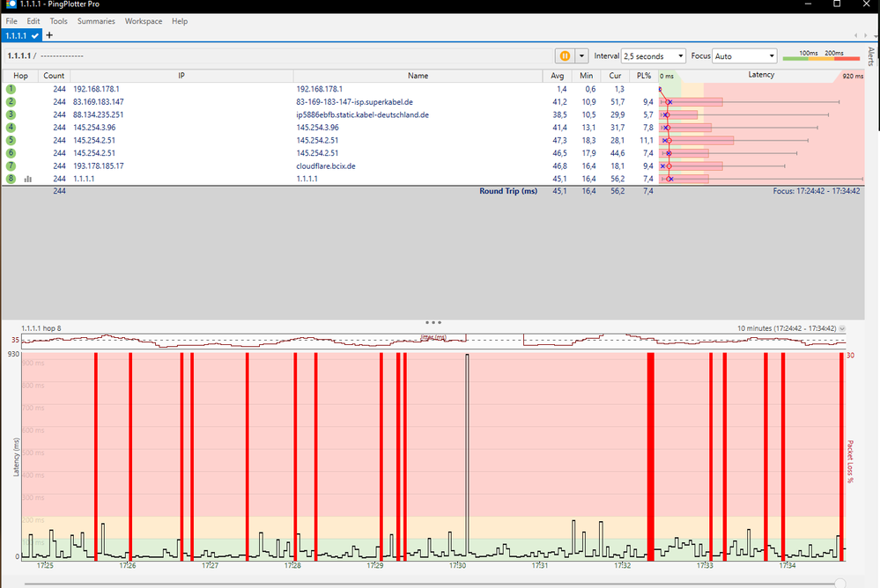Open the Help menu
This screenshot has height=588, width=880.
tap(180, 21)
